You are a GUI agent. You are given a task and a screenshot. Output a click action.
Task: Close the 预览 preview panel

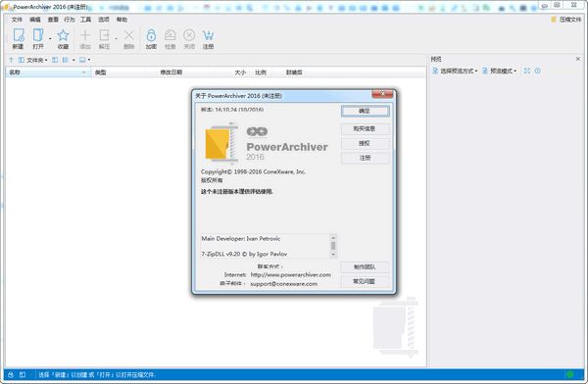(x=578, y=59)
